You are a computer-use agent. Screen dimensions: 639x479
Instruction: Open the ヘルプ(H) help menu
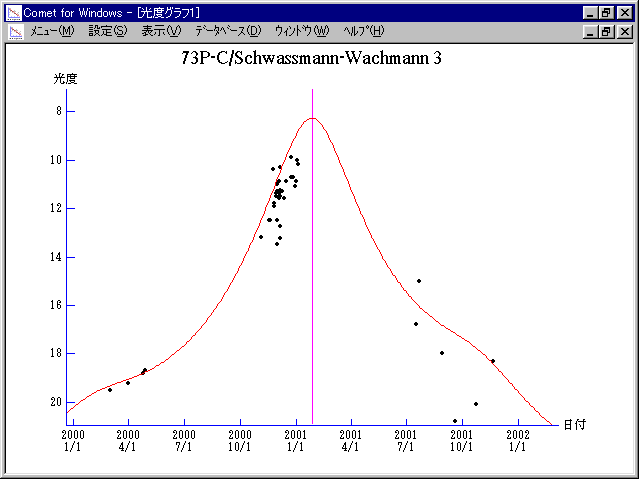point(363,31)
